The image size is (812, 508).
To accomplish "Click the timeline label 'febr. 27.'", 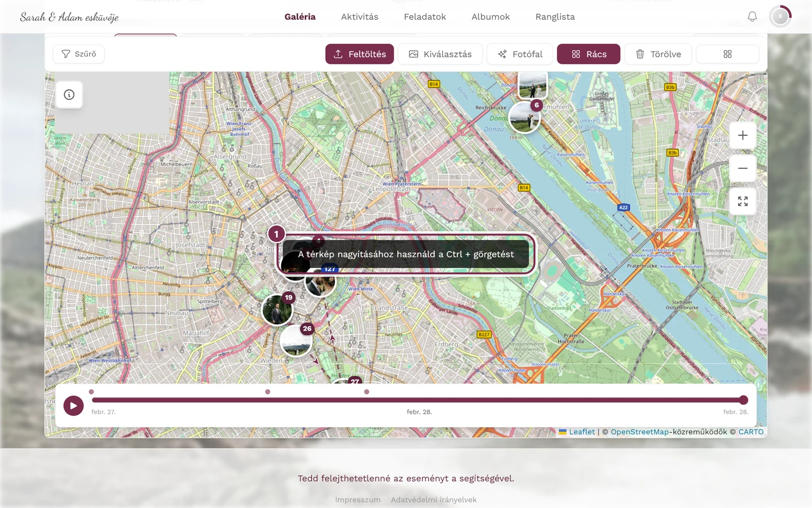I will coord(103,412).
